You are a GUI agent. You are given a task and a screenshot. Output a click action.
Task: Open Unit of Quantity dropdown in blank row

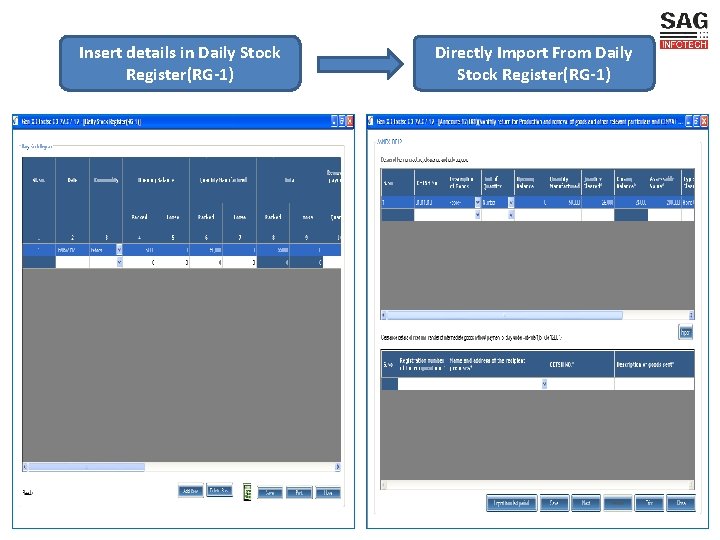pyautogui.click(x=511, y=215)
